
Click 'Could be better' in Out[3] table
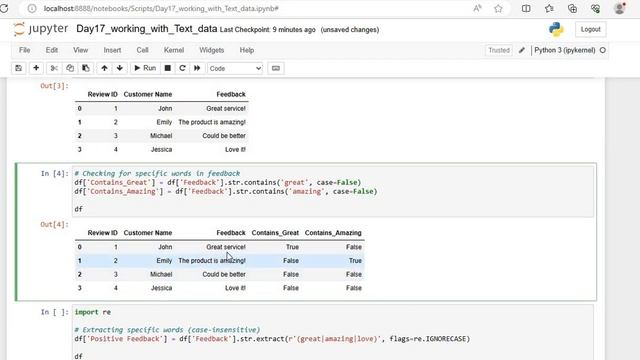[x=224, y=136]
